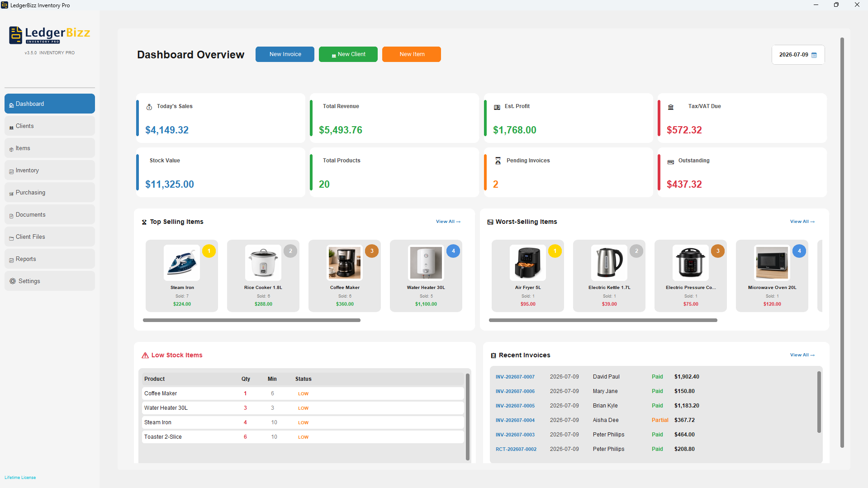Click the Today's Sales stopwatch icon

point(149,107)
